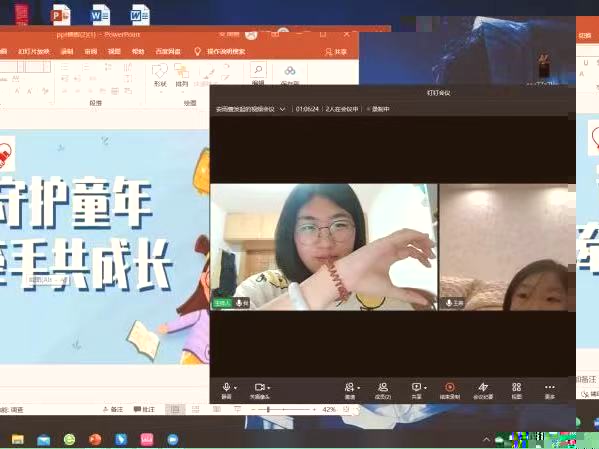Open the meeting notes icon beside recording
Image resolution: width=599 pixels, height=449 pixels.
[483, 391]
